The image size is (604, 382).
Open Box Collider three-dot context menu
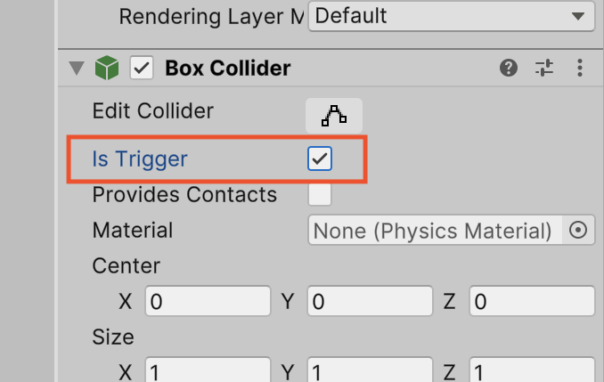coord(579,68)
